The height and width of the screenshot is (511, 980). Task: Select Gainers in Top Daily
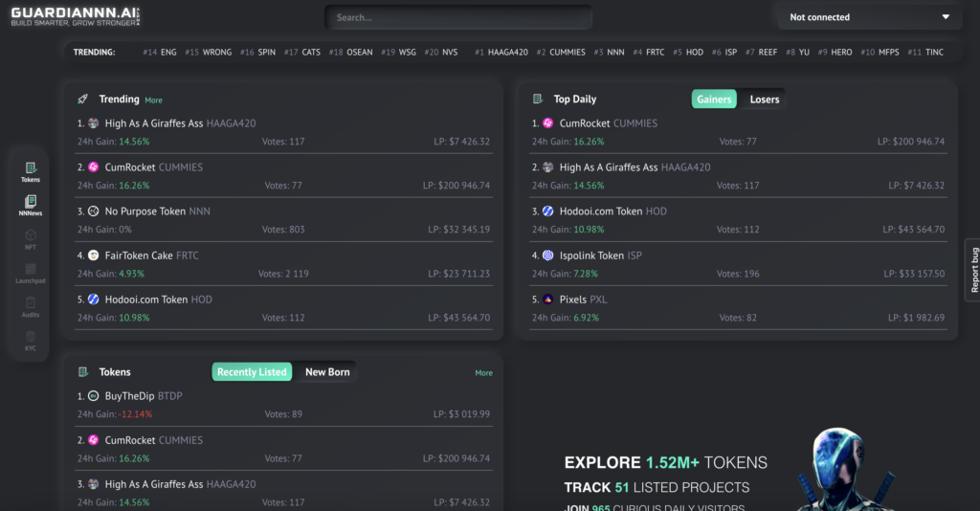pos(714,100)
